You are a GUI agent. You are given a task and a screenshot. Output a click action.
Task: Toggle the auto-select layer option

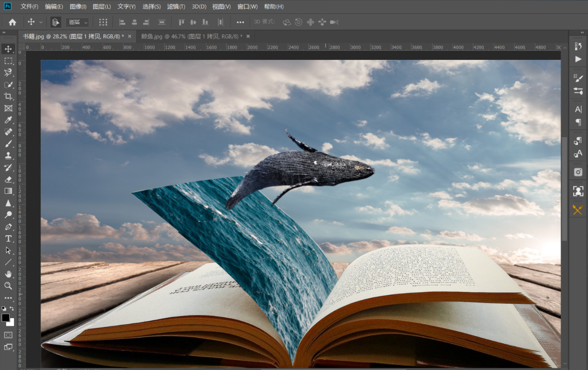[56, 22]
